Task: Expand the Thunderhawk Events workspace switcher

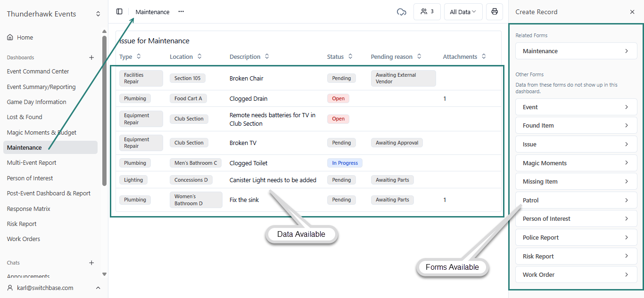Action: 98,14
